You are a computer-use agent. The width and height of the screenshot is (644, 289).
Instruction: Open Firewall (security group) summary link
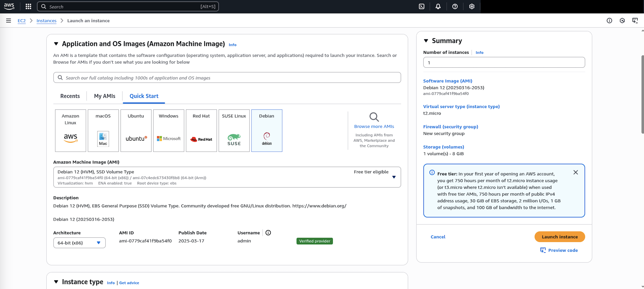point(450,127)
